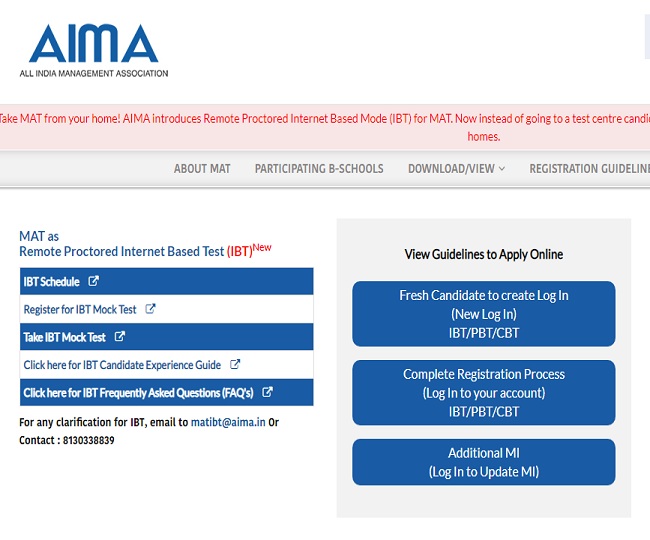Click Complete Registration Process button
The height and width of the screenshot is (540, 650).
click(484, 392)
